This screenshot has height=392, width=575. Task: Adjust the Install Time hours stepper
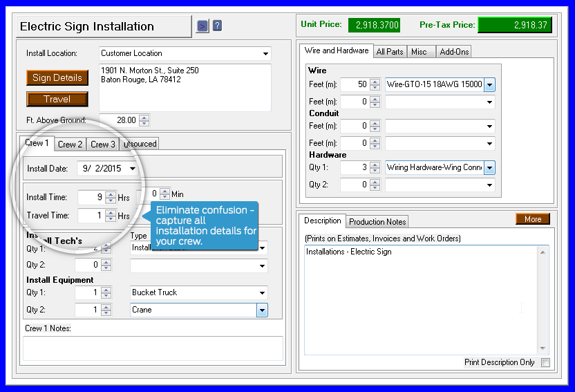pos(110,198)
